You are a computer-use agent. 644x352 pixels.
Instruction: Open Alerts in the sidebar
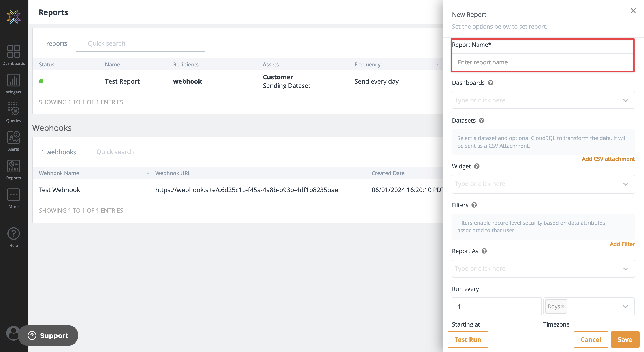click(x=13, y=141)
